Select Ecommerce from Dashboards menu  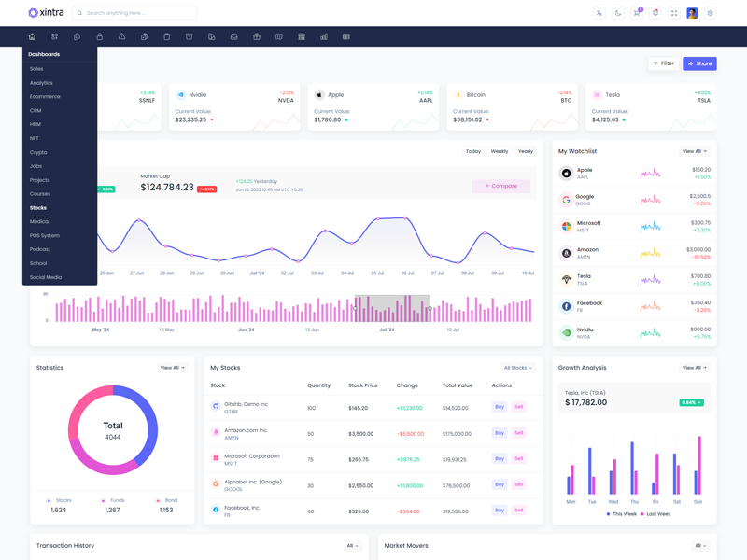[x=45, y=96]
